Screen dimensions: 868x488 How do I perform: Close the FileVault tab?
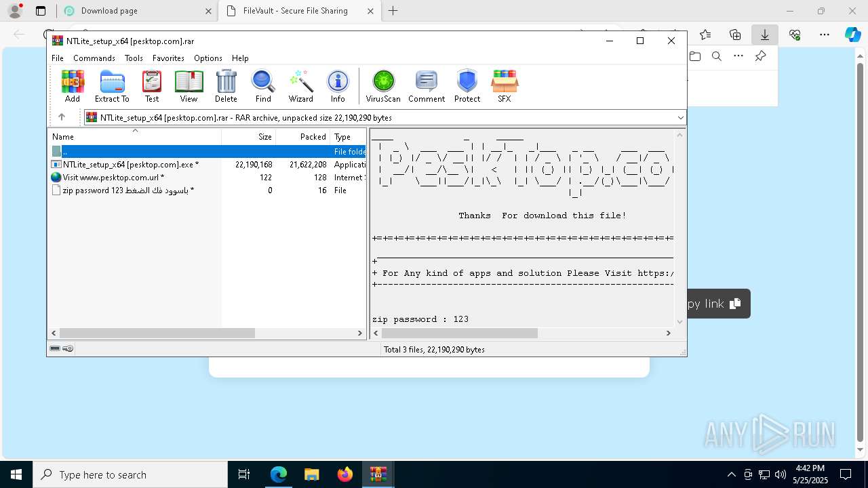[x=370, y=11]
